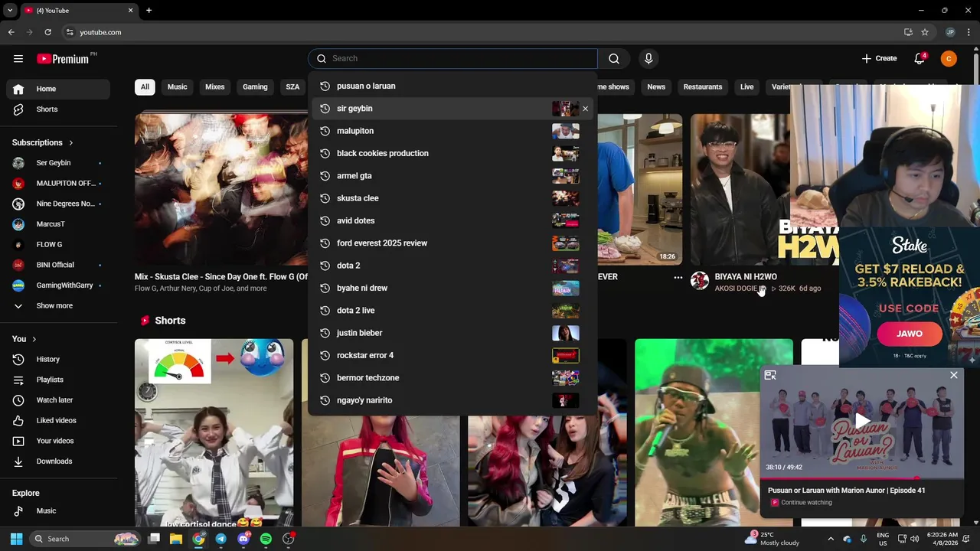Open the account avatar menu
Screen dimensions: 980x551
click(949, 58)
